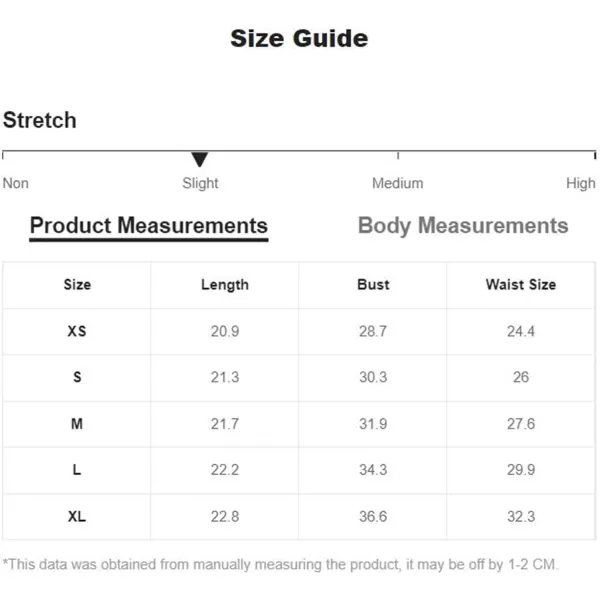This screenshot has width=600, height=600.
Task: Switch to the Body Measurements tab
Action: 463,225
